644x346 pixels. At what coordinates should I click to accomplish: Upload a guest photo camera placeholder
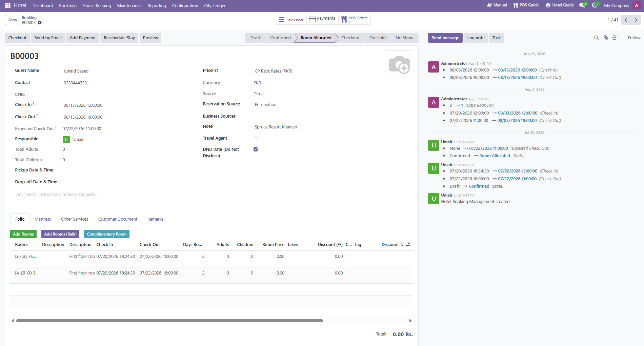coord(399,64)
